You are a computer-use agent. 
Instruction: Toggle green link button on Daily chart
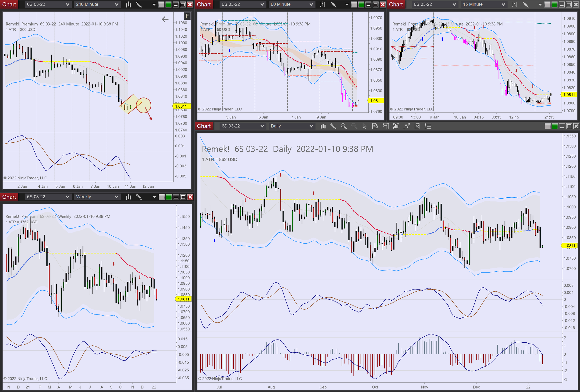(x=555, y=126)
